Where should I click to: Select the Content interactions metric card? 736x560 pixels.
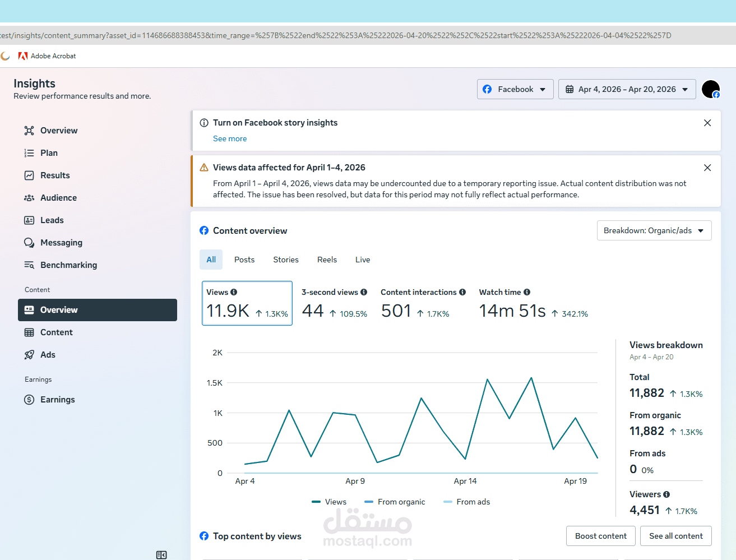point(423,303)
